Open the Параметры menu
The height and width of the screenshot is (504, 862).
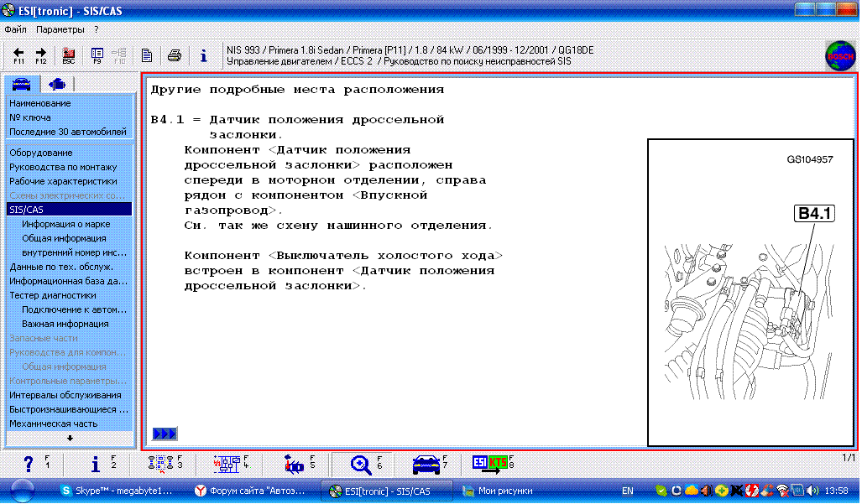coord(60,29)
